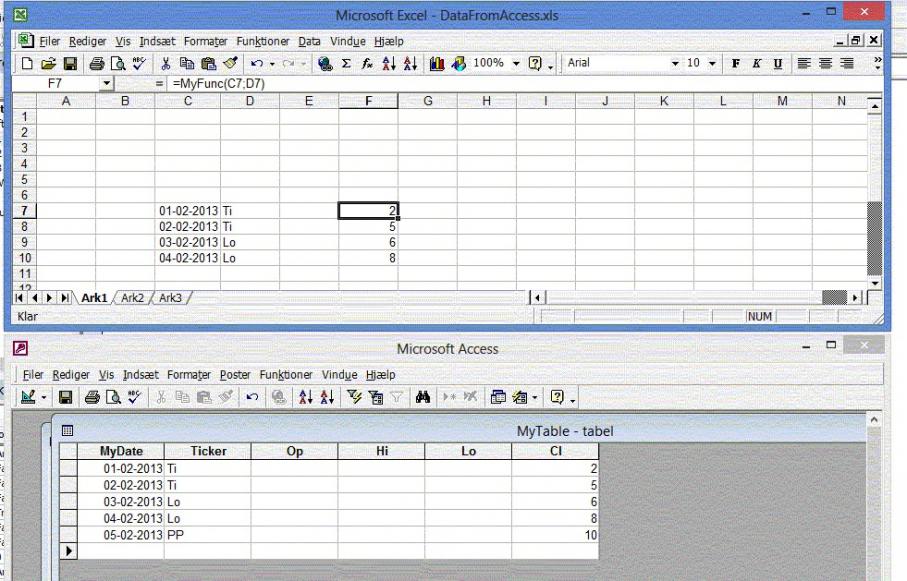This screenshot has width=907, height=581.
Task: Switch to the Ark2 sheet tab
Action: tap(132, 298)
